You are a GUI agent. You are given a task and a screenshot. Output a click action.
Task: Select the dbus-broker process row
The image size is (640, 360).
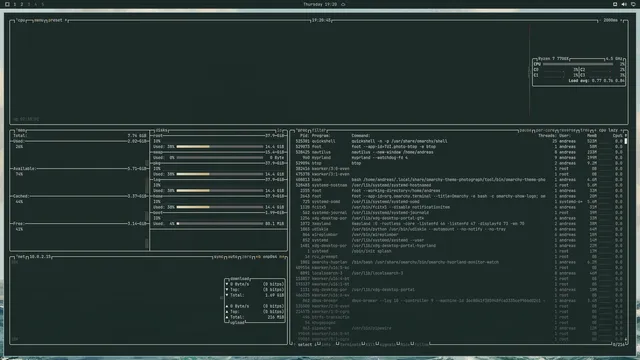tap(459, 301)
